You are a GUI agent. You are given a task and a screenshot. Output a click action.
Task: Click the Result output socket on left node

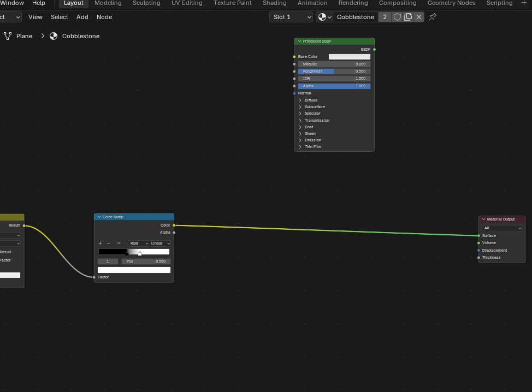(x=24, y=225)
